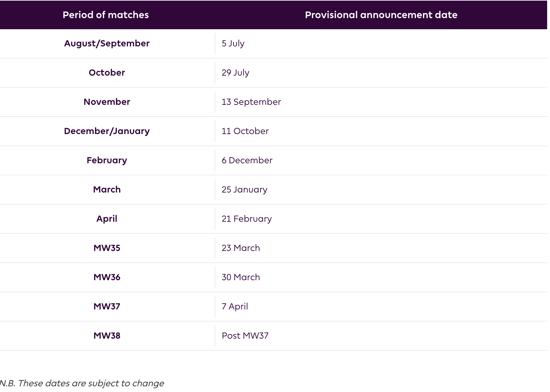Click the '6 December' date cell

pyautogui.click(x=247, y=160)
